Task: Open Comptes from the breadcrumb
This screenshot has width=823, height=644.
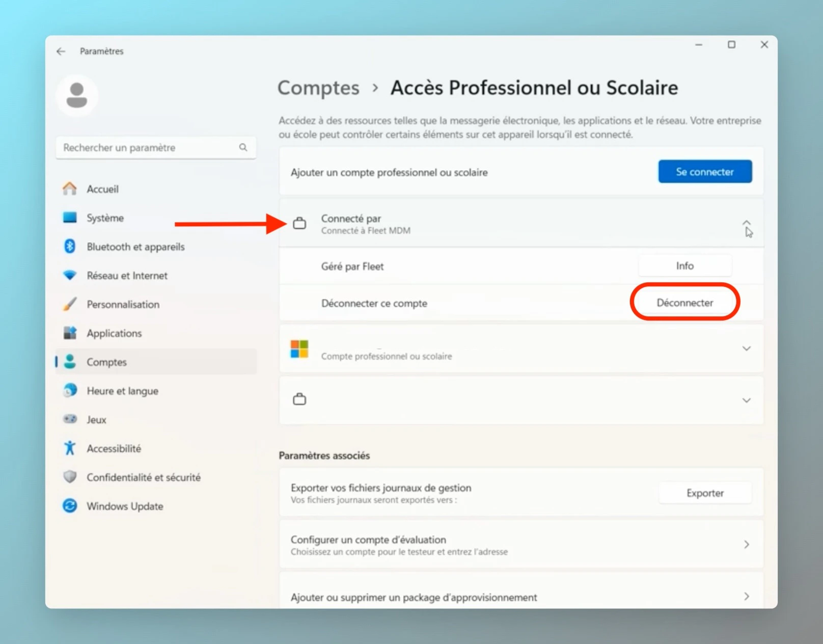Action: pyautogui.click(x=318, y=88)
